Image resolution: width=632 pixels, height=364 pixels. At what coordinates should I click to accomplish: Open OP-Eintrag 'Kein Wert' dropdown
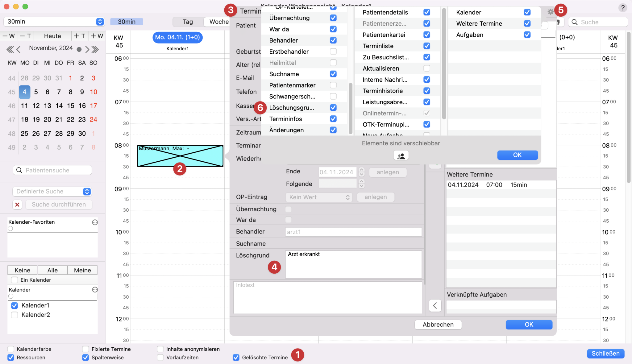tap(318, 197)
